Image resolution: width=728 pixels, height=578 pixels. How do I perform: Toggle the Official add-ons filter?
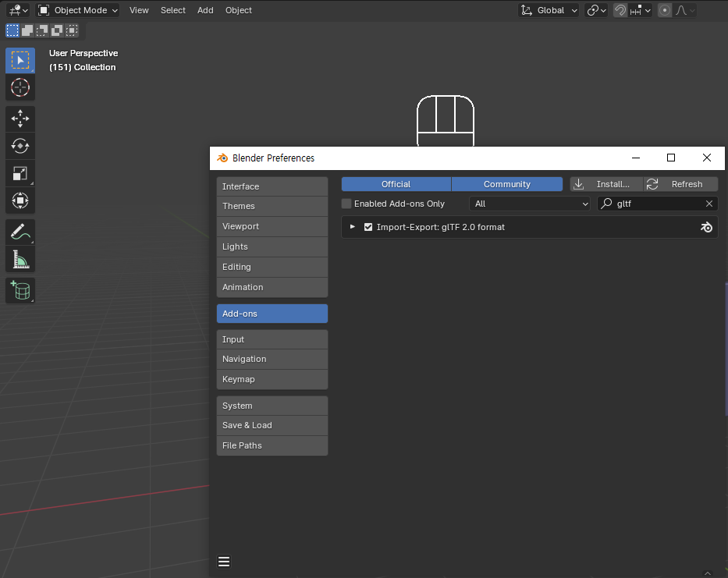click(x=396, y=184)
